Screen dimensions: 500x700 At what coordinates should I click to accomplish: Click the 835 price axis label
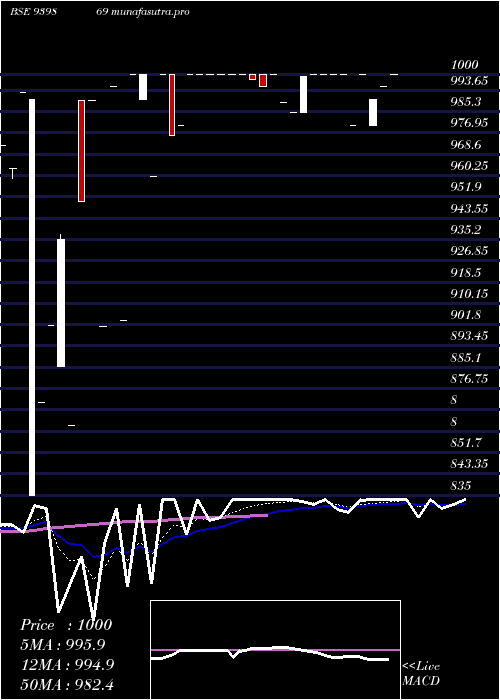462,486
